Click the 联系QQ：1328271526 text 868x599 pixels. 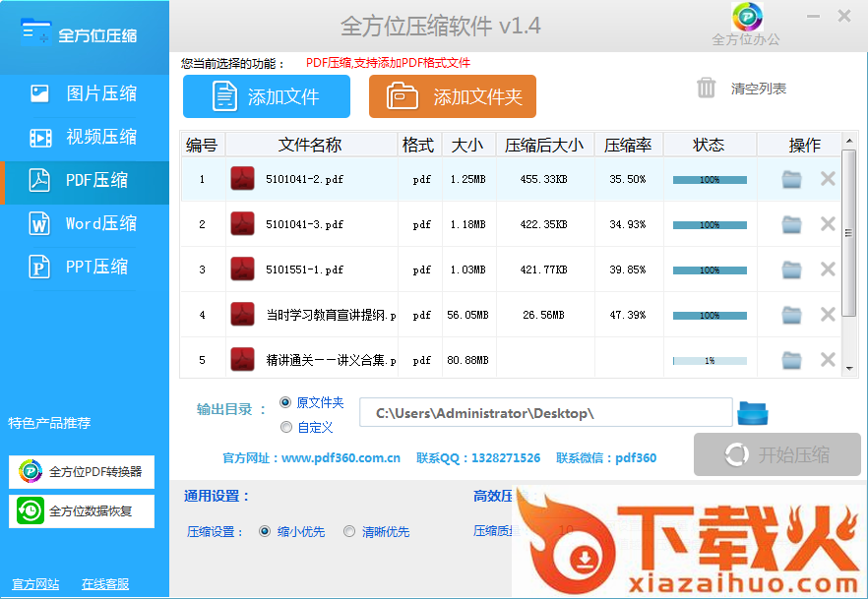click(x=478, y=458)
